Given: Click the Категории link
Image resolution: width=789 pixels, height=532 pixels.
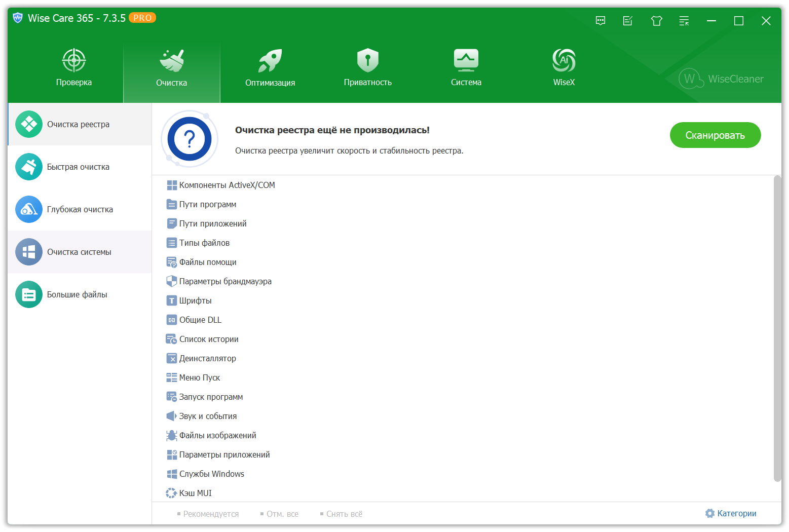Looking at the screenshot, I should tap(731, 513).
